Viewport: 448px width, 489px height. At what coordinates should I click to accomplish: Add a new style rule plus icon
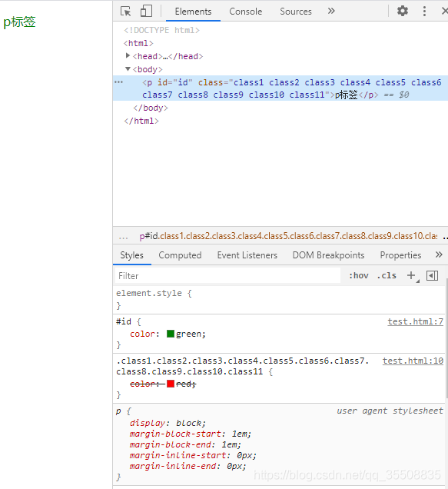click(411, 275)
